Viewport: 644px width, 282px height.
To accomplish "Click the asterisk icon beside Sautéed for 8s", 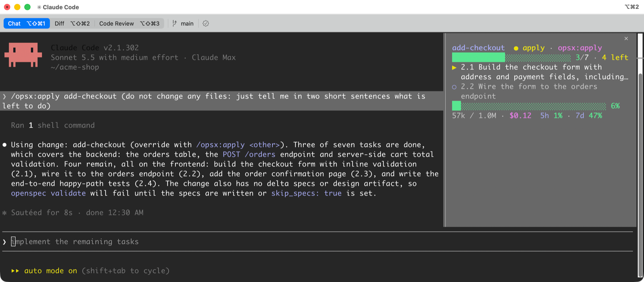I will [x=4, y=213].
